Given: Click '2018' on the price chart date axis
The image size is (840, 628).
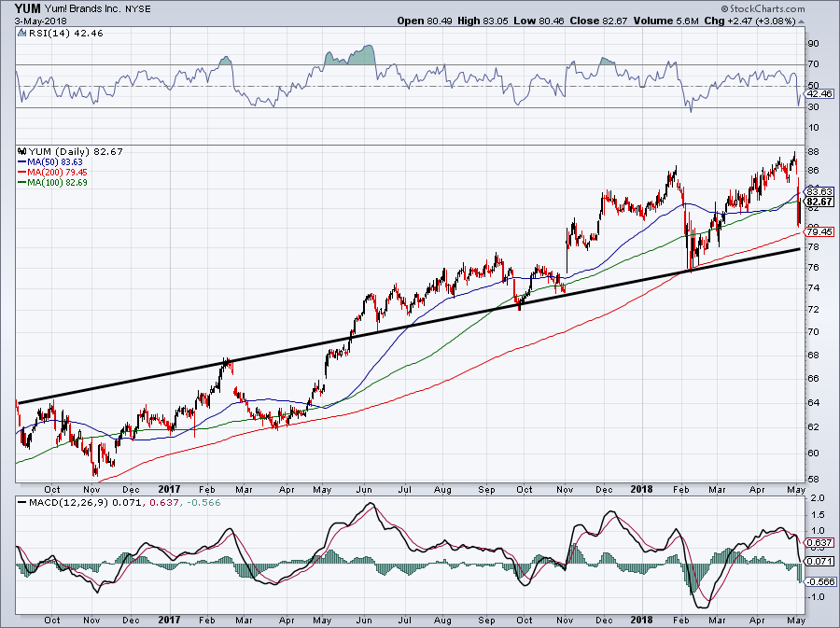Looking at the screenshot, I should pyautogui.click(x=641, y=489).
